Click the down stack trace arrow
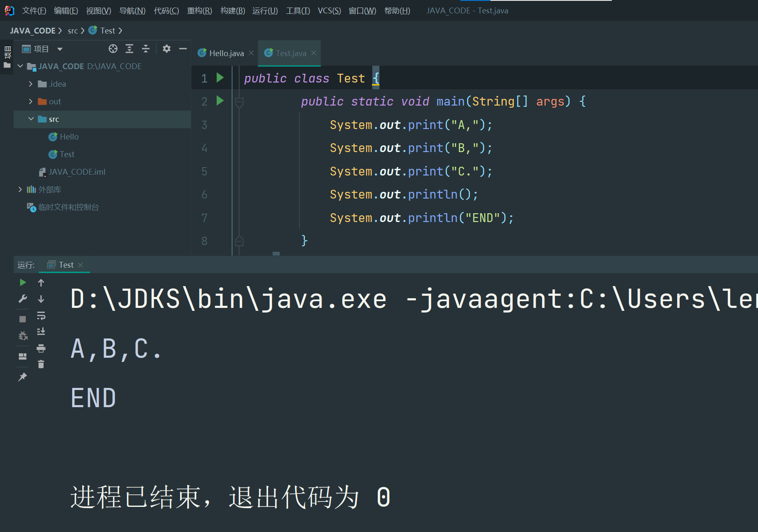758x532 pixels. click(41, 299)
